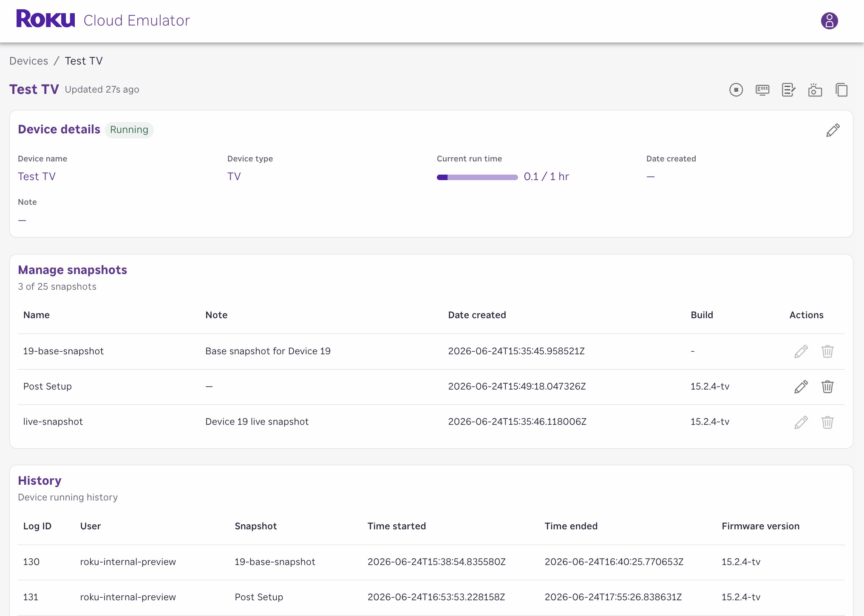
Task: Edit the live-snapshot row
Action: click(x=801, y=422)
